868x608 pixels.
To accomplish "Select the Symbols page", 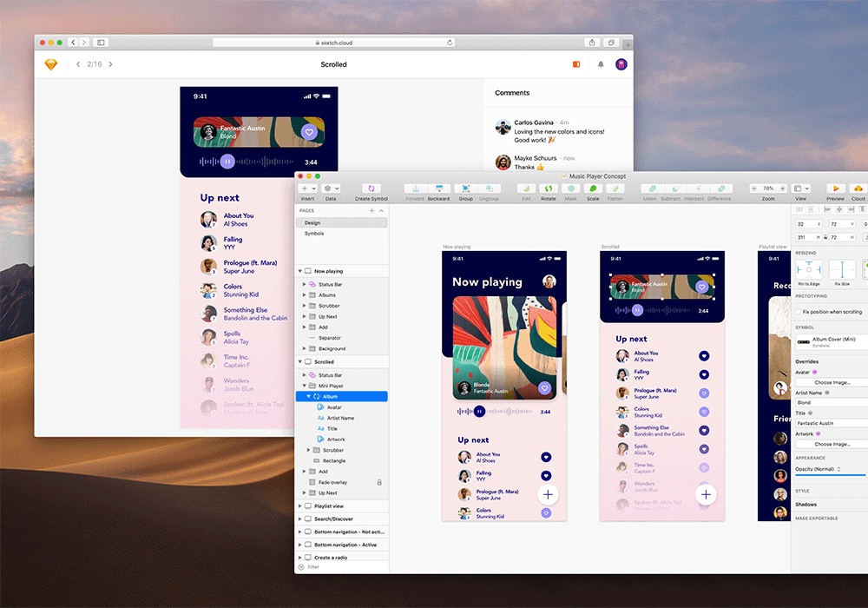I will click(341, 234).
